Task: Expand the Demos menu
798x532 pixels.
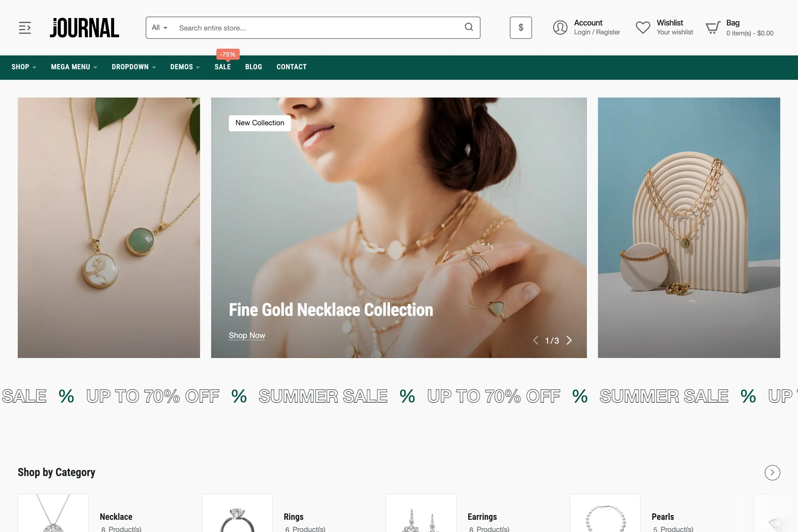Action: 185,67
